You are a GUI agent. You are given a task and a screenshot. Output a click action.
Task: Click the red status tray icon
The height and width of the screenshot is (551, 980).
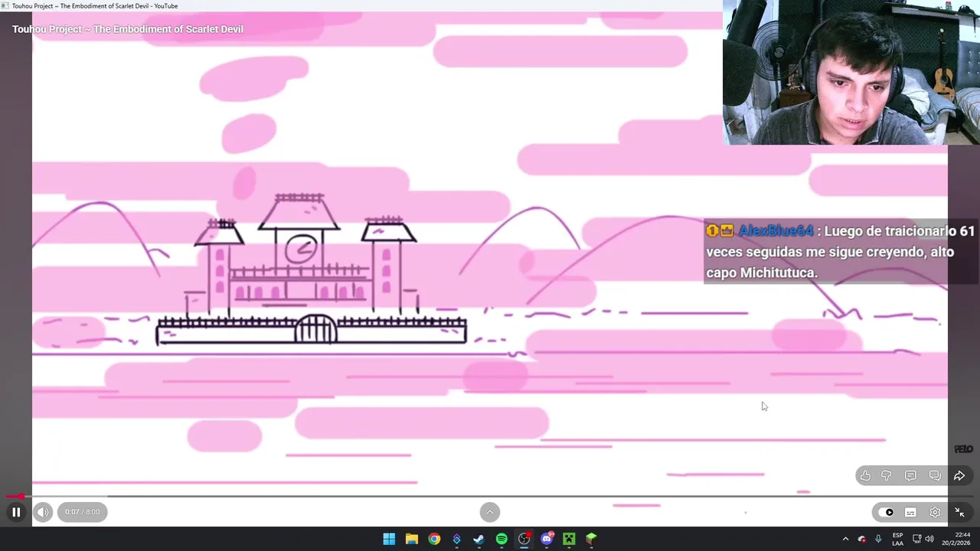pos(862,539)
